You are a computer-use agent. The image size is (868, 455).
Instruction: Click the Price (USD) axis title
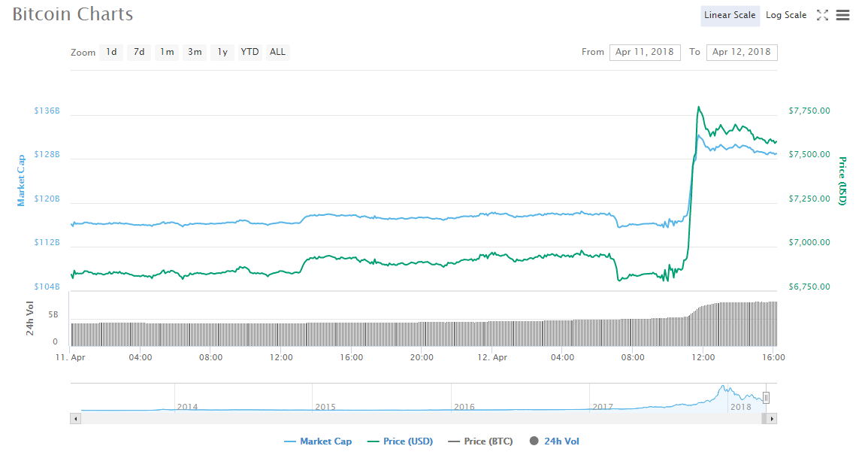point(842,181)
